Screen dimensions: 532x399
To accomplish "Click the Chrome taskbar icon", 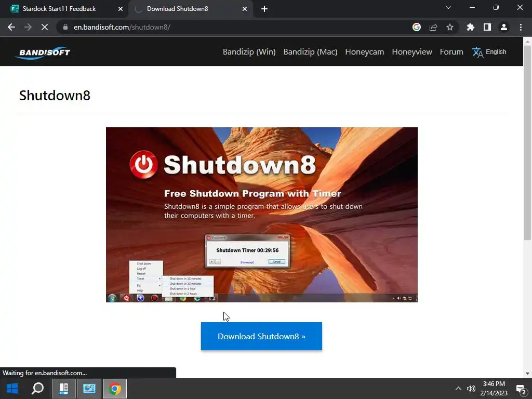I will point(115,389).
